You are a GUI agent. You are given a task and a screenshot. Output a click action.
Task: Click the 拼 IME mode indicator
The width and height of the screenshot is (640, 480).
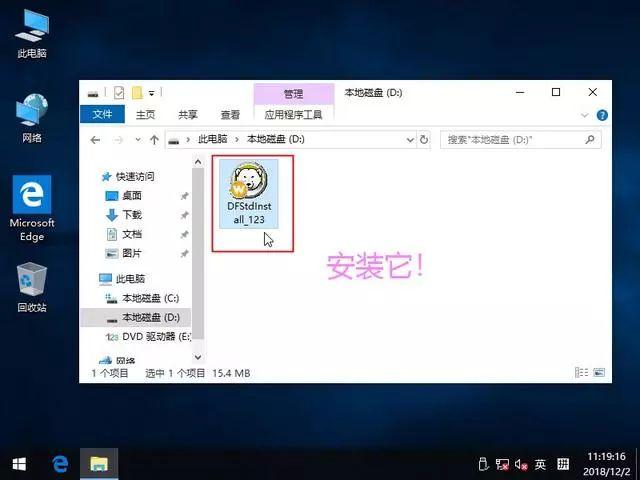563,464
